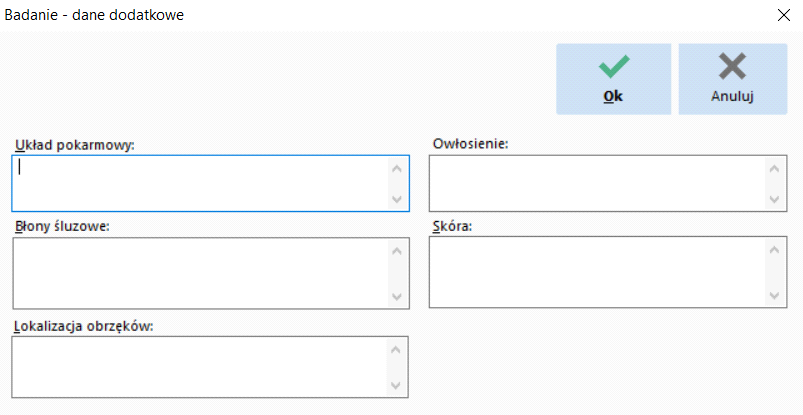Click into the Owłosienie text box
Screen dimensions: 803x415
(608, 183)
